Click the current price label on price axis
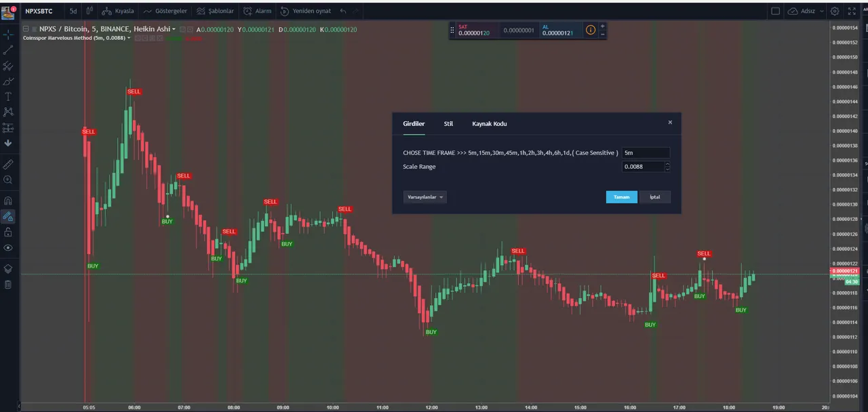The height and width of the screenshot is (412, 868). (x=845, y=271)
